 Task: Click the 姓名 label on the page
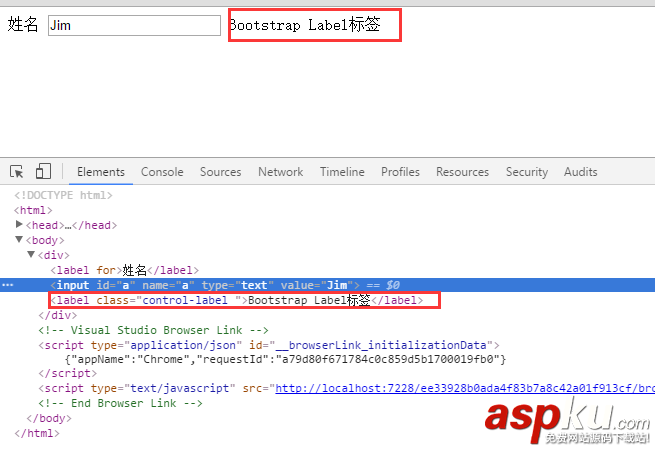[x=23, y=24]
